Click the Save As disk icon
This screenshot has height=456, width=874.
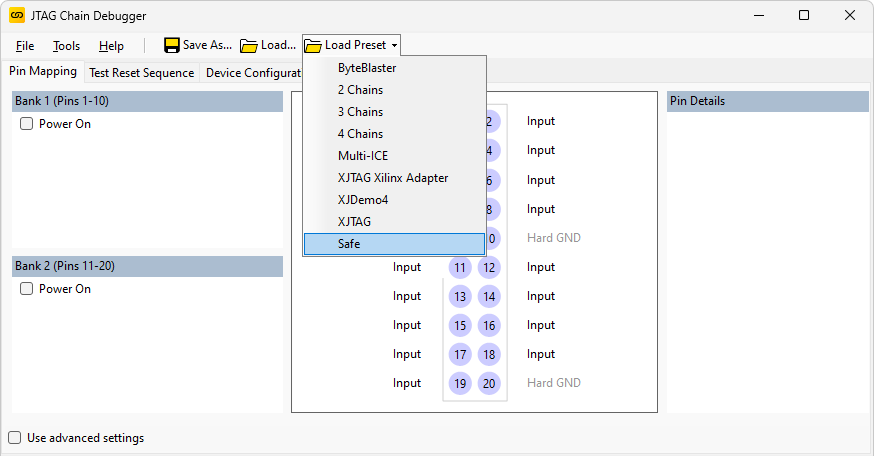click(172, 45)
